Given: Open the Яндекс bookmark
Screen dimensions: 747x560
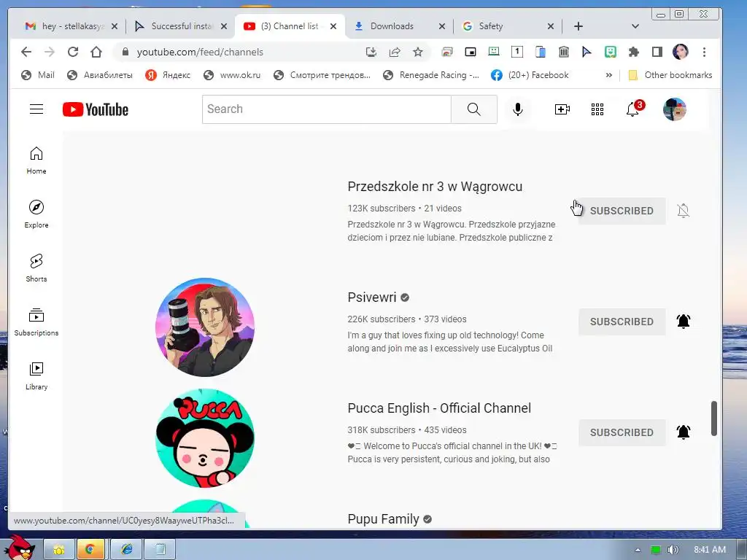Looking at the screenshot, I should 169,75.
